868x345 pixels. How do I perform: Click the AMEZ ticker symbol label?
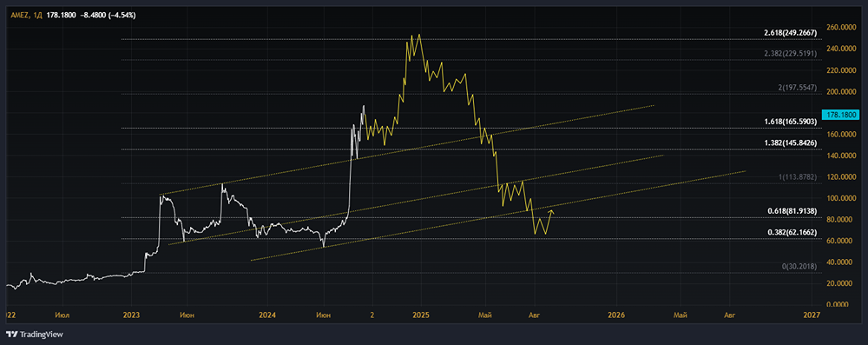(21, 16)
